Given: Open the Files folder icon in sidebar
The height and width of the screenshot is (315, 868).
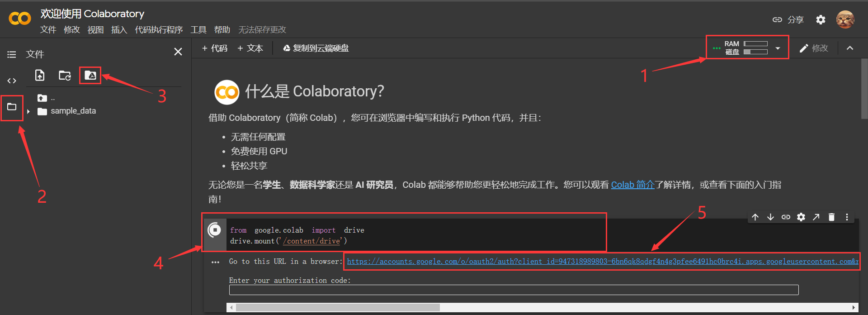Looking at the screenshot, I should 12,107.
